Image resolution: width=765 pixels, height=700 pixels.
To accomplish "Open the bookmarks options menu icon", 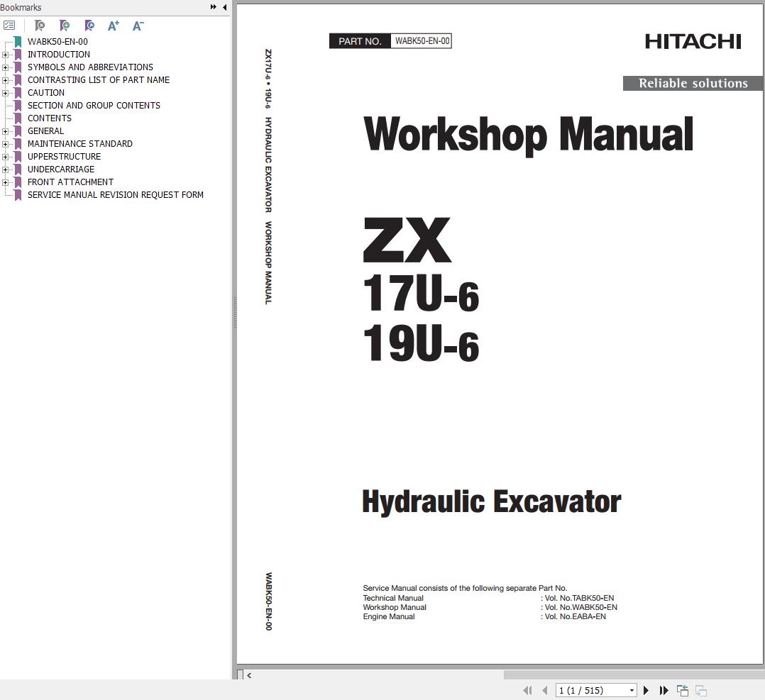I will [x=9, y=26].
